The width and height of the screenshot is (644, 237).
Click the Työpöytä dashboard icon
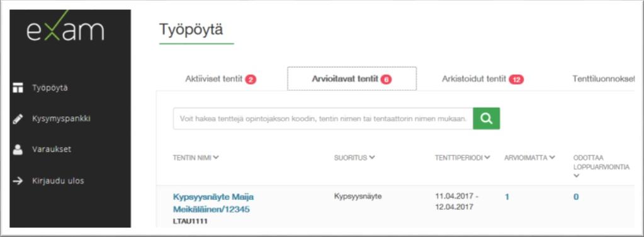click(18, 88)
